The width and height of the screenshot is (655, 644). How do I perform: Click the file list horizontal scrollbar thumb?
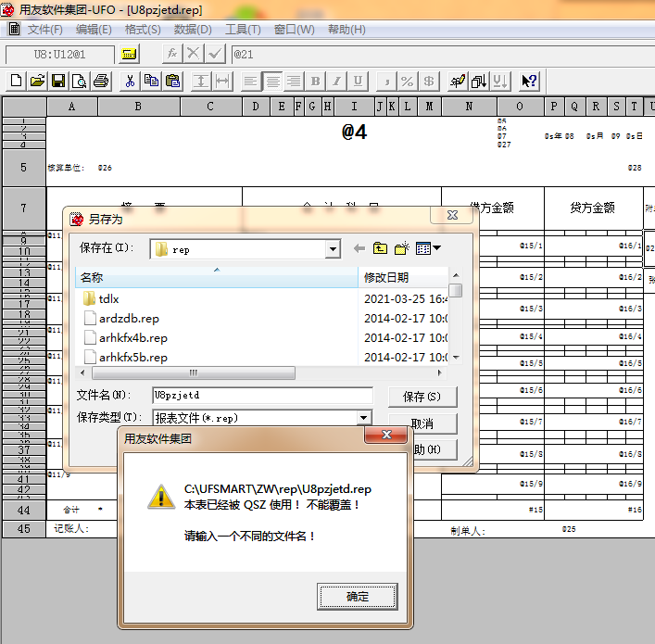point(194,373)
